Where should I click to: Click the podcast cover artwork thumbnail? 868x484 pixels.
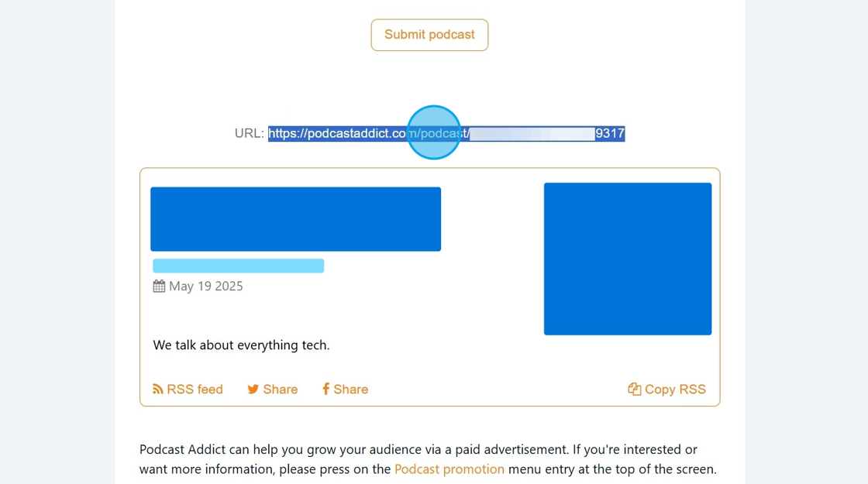point(627,259)
